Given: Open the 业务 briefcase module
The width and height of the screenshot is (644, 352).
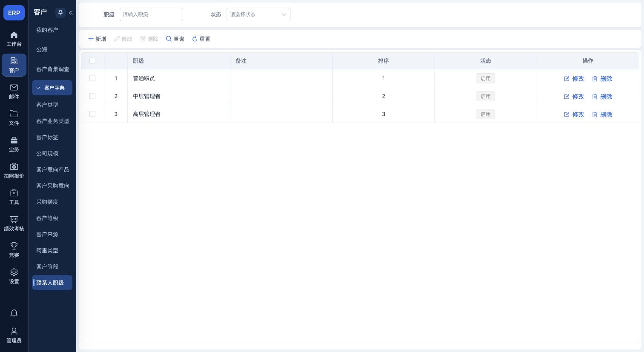Looking at the screenshot, I should point(14,144).
